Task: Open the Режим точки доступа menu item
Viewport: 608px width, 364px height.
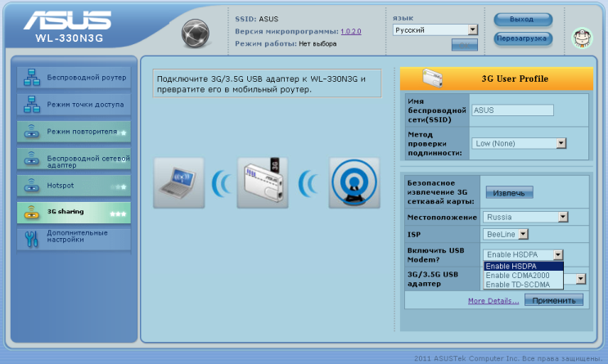Action: [x=74, y=105]
